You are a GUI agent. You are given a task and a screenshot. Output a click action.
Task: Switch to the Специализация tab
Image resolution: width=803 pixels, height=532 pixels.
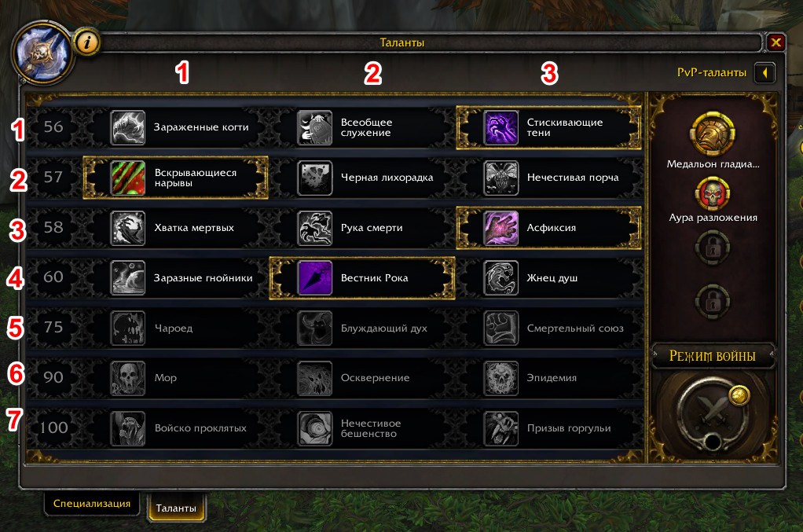(x=92, y=504)
